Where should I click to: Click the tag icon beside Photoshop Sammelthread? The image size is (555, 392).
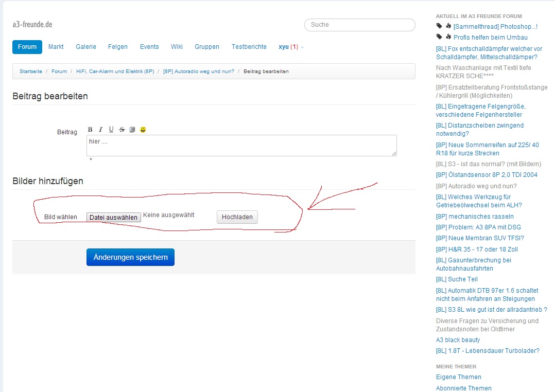pos(439,26)
